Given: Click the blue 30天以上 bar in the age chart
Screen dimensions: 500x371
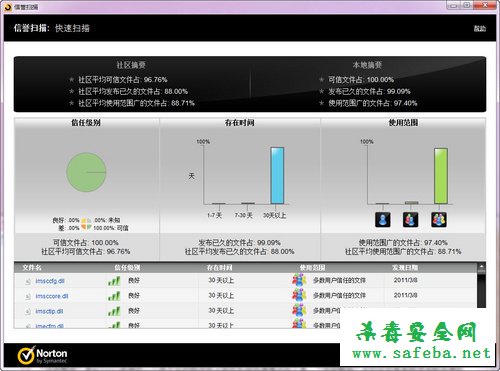Looking at the screenshot, I should click(277, 175).
